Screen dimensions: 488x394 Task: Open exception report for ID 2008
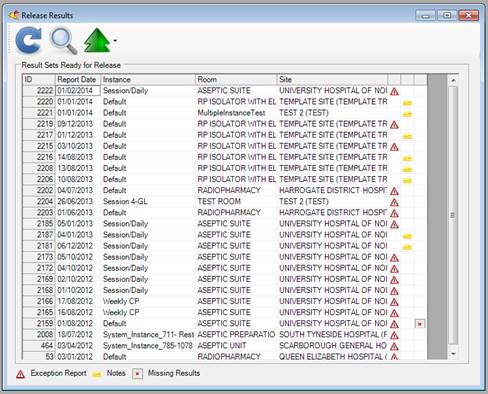394,335
